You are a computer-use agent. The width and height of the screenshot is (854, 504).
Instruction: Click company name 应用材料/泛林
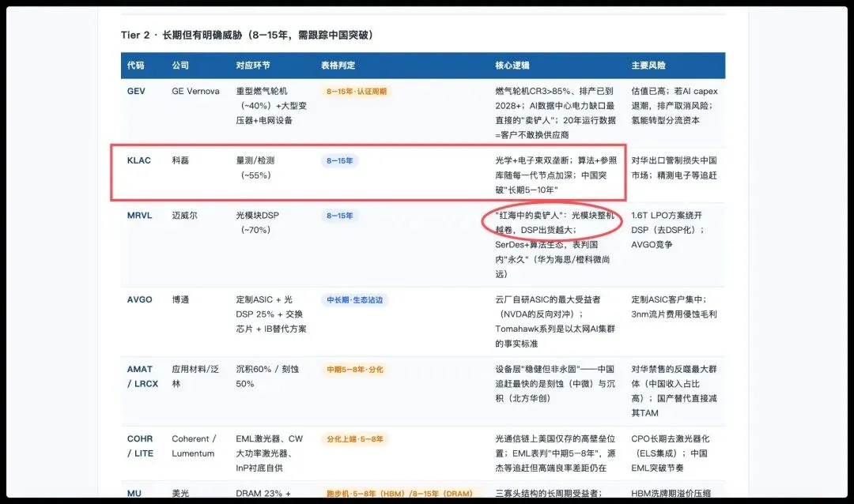195,377
